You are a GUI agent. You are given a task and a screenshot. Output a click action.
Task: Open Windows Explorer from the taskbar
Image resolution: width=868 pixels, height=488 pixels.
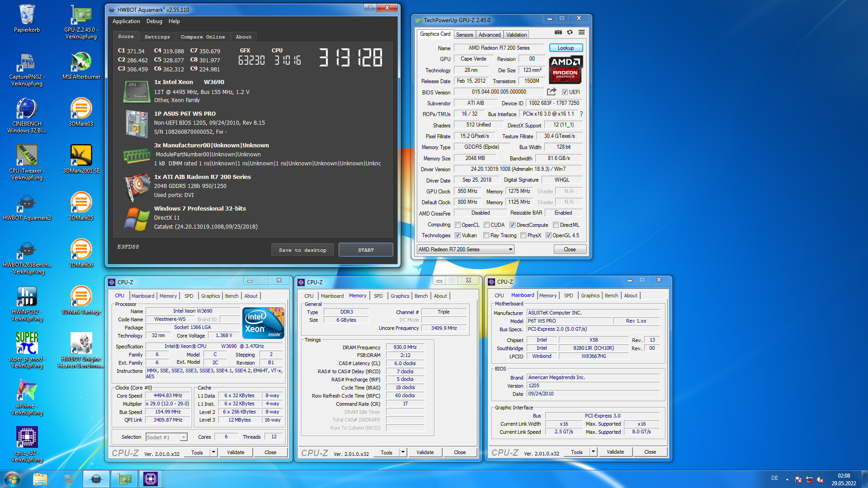point(40,479)
